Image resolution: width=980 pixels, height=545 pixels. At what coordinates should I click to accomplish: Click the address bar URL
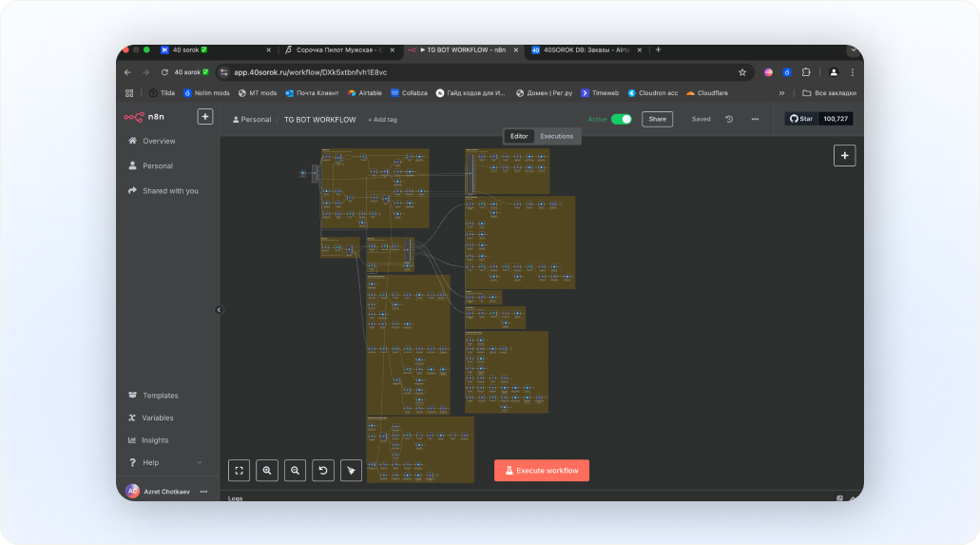tap(311, 72)
